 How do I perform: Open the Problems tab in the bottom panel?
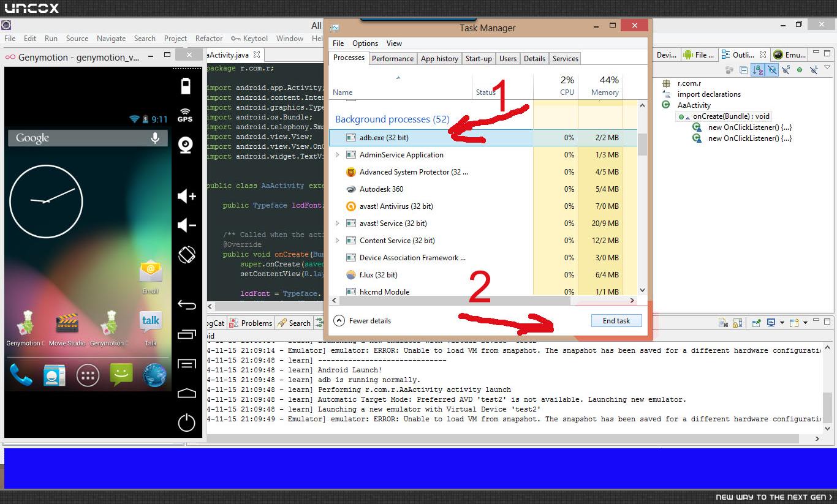(251, 323)
